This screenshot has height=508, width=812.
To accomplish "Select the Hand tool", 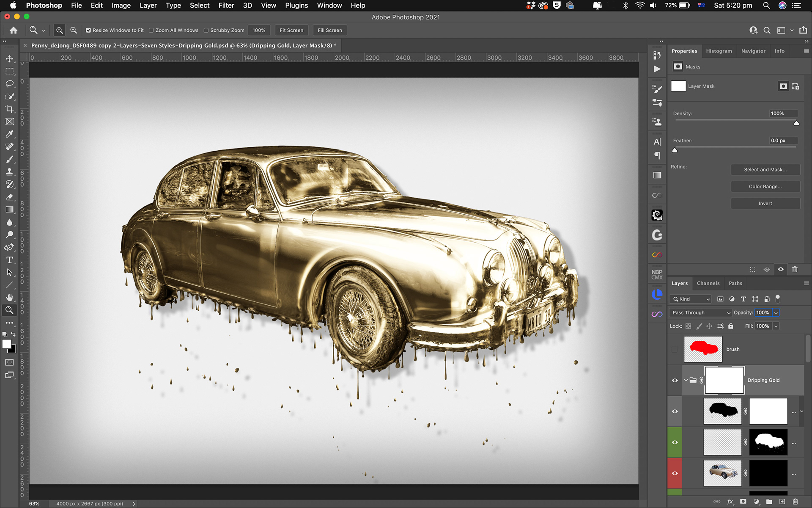I will coord(9,298).
